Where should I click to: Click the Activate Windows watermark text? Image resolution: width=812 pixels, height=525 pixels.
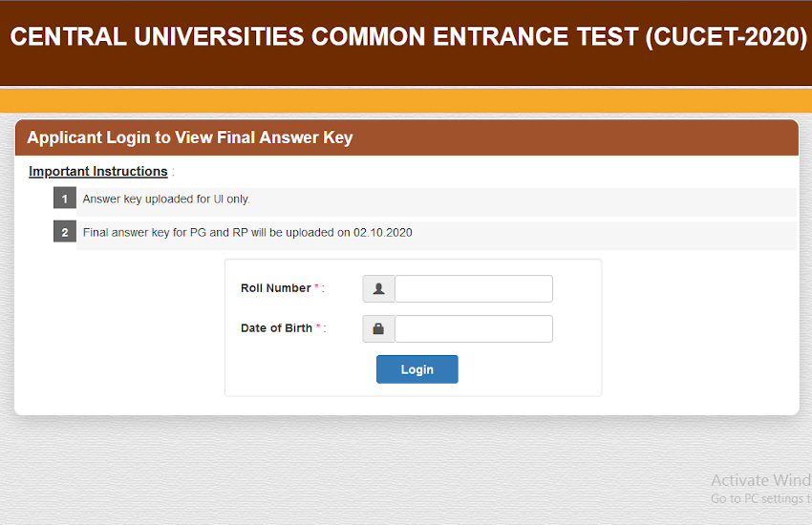coord(761,480)
